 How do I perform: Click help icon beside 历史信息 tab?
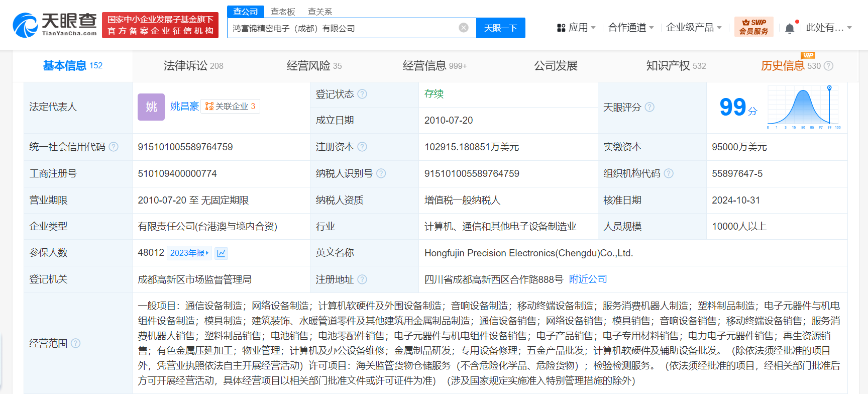[x=829, y=66]
